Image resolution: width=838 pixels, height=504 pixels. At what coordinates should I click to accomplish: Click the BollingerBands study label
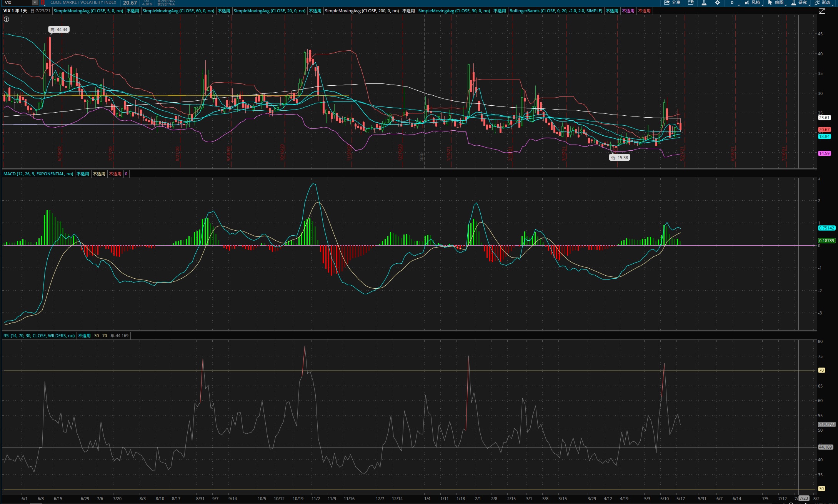click(x=556, y=11)
